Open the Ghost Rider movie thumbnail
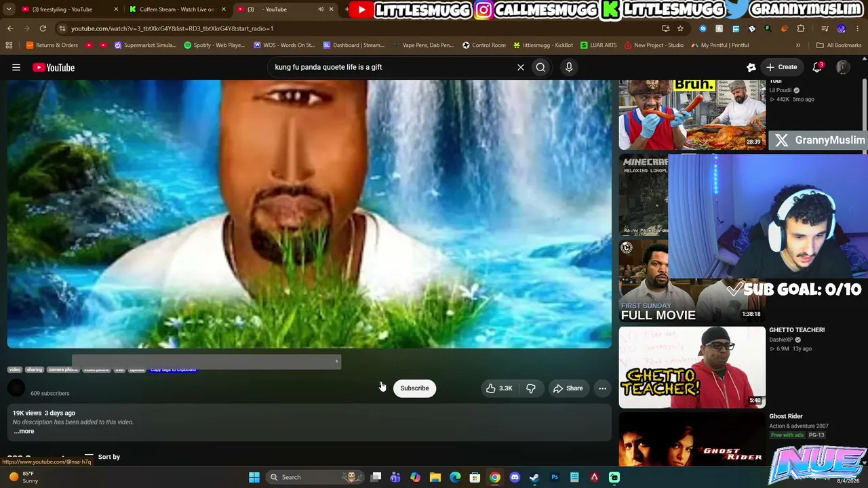The image size is (868, 488). pos(692,439)
